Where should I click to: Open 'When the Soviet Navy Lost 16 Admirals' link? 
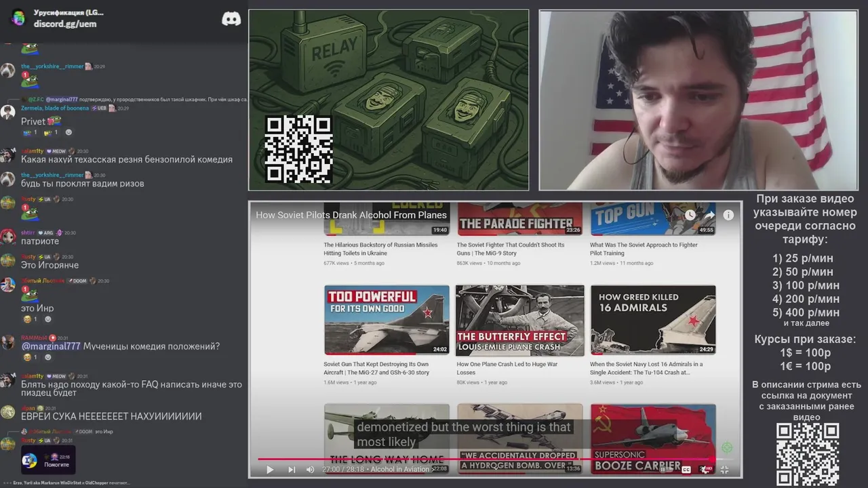[x=646, y=368]
